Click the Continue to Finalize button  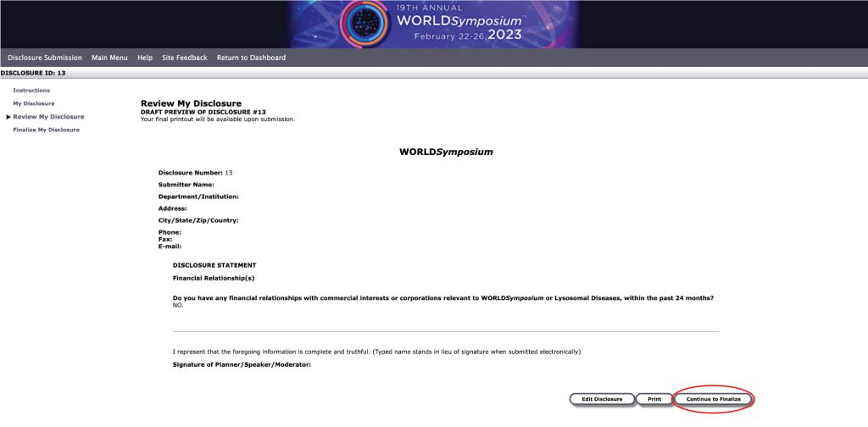click(714, 399)
